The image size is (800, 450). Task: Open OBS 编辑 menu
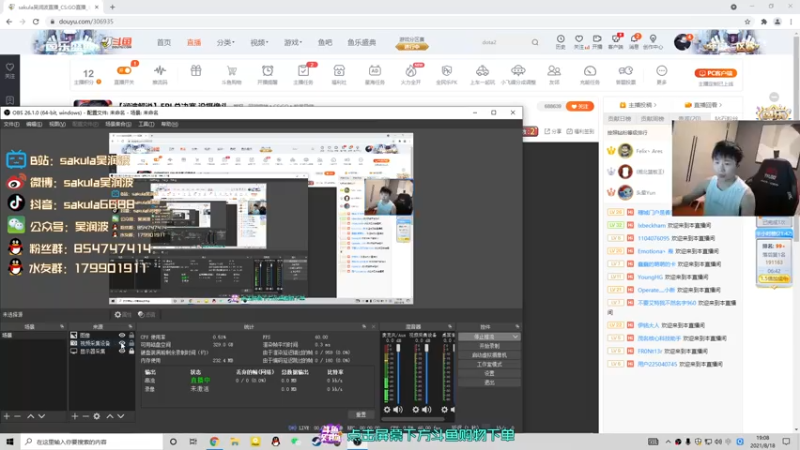(34, 124)
